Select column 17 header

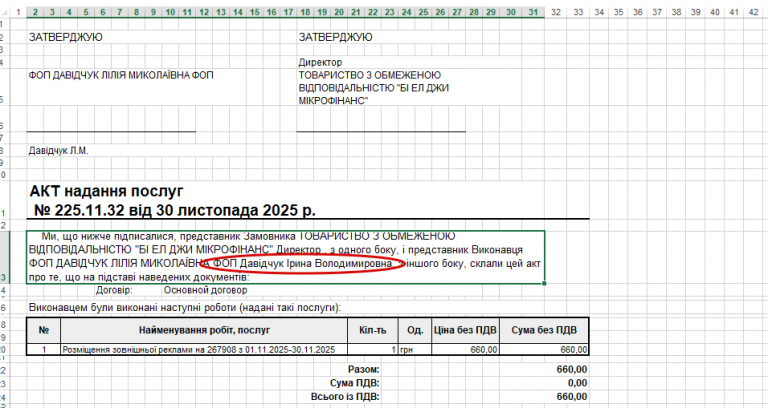click(x=288, y=12)
